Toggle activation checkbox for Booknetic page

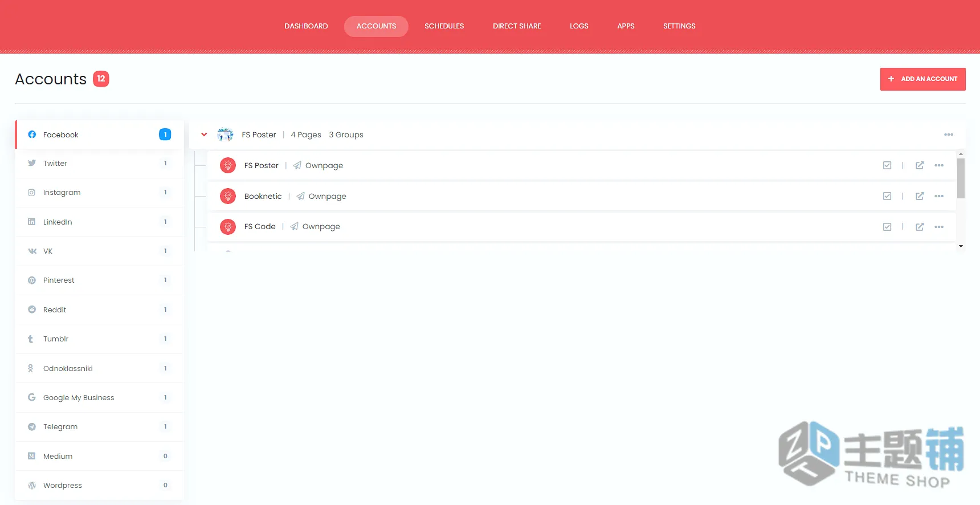[x=887, y=196]
